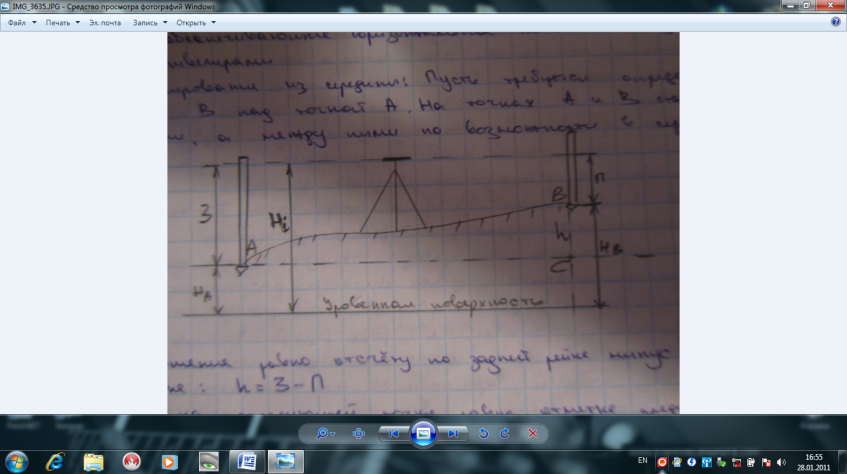Open the disconnected network tray icon
This screenshot has height=474, width=847.
[x=736, y=462]
